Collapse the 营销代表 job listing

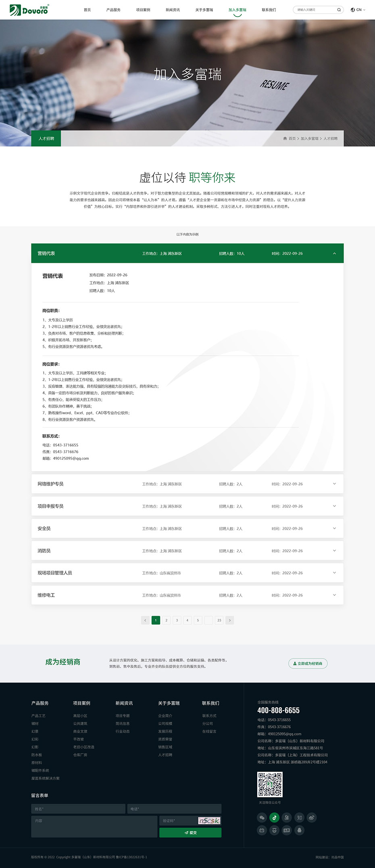tap(334, 254)
